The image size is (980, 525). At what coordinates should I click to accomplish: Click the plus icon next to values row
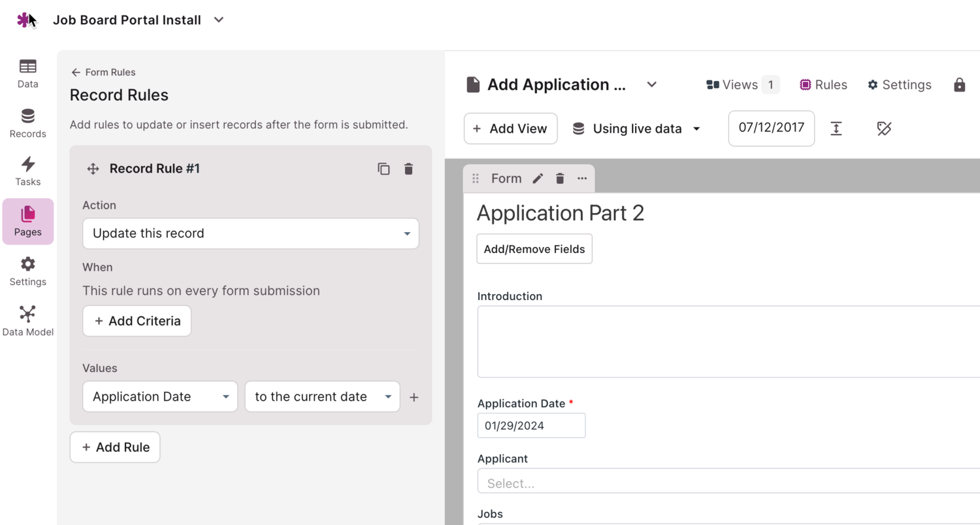coord(414,398)
